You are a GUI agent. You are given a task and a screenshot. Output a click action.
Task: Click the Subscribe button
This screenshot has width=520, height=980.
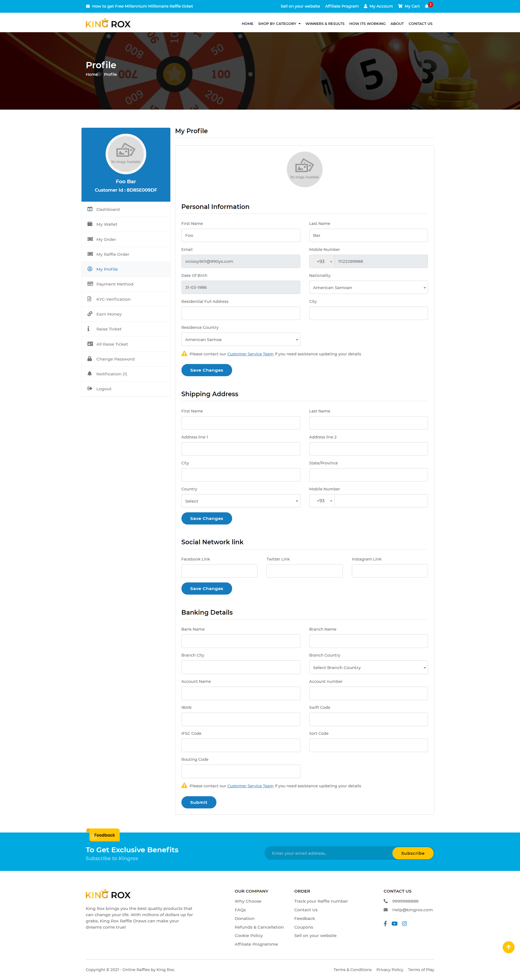point(413,853)
